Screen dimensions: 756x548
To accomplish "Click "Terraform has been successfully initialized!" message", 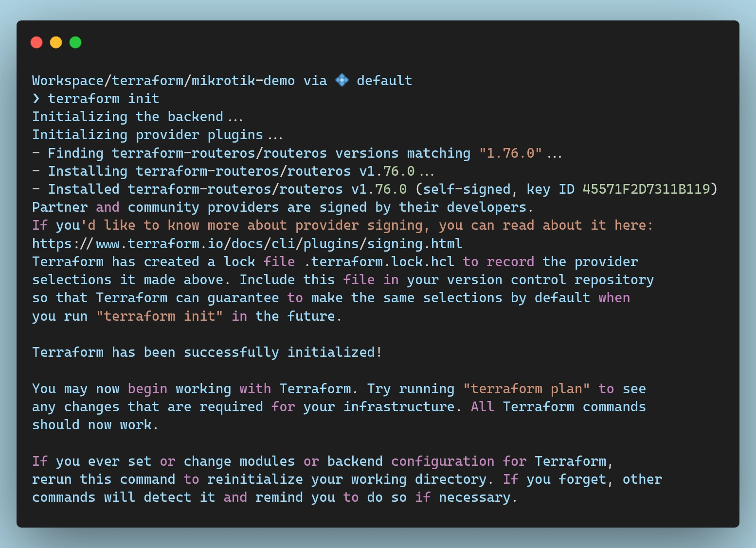I will [207, 352].
